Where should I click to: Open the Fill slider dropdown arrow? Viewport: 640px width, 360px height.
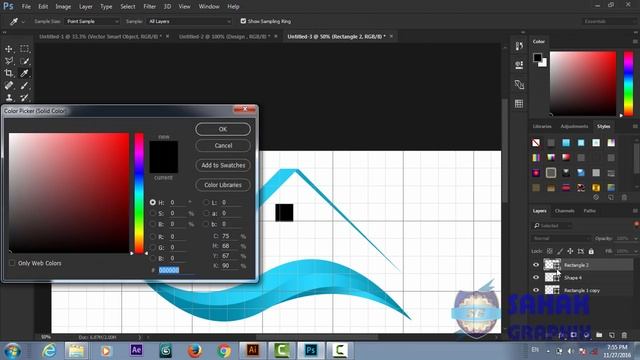[x=635, y=251]
